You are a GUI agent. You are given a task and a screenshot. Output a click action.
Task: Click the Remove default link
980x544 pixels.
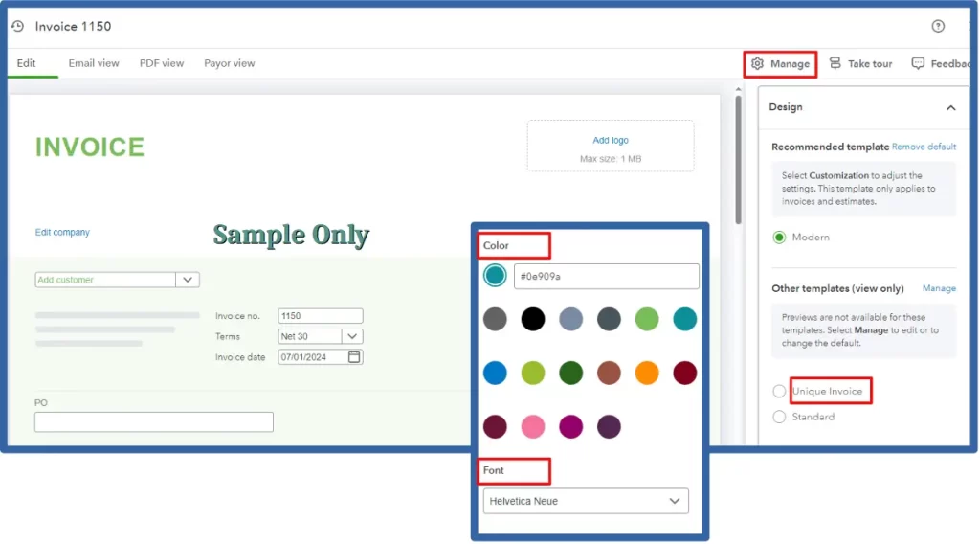click(924, 147)
